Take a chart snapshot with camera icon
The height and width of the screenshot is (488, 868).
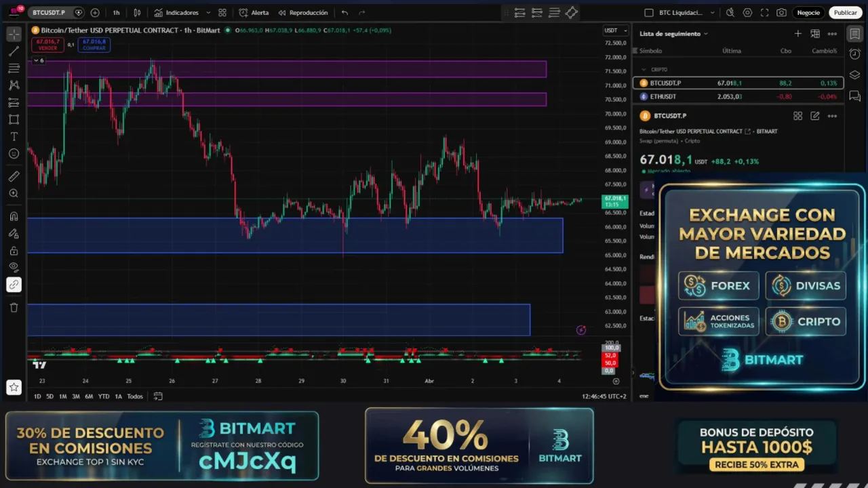coord(782,12)
